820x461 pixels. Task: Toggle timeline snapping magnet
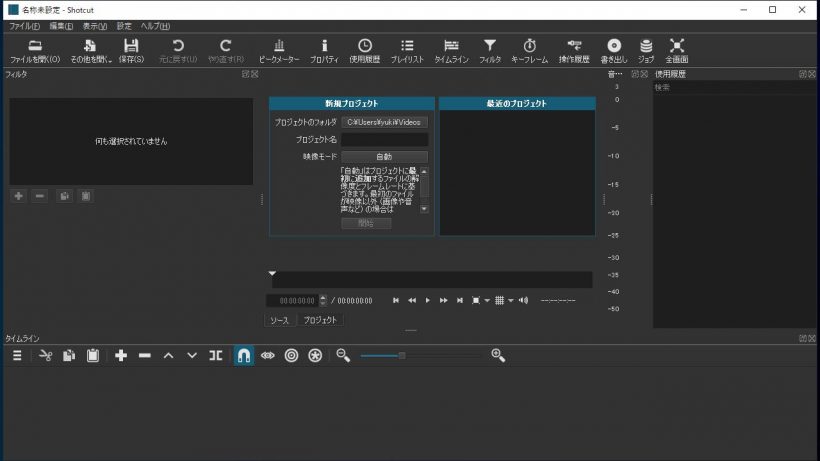[244, 355]
